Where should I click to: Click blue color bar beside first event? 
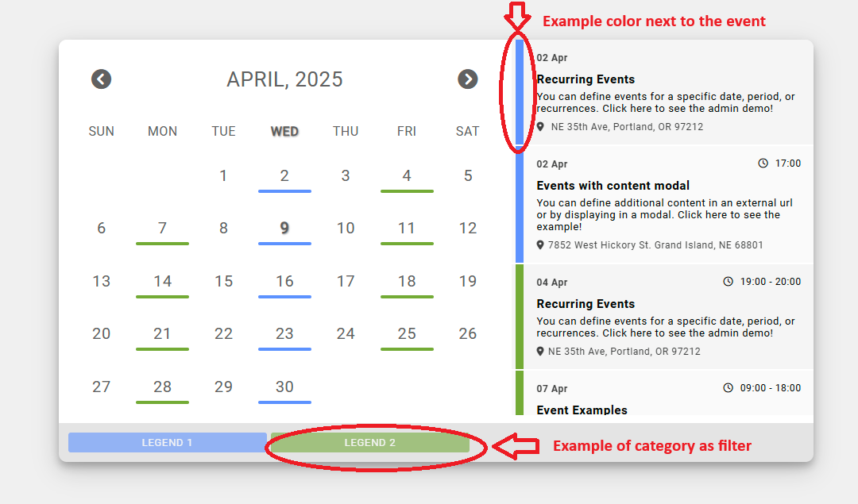(520, 92)
